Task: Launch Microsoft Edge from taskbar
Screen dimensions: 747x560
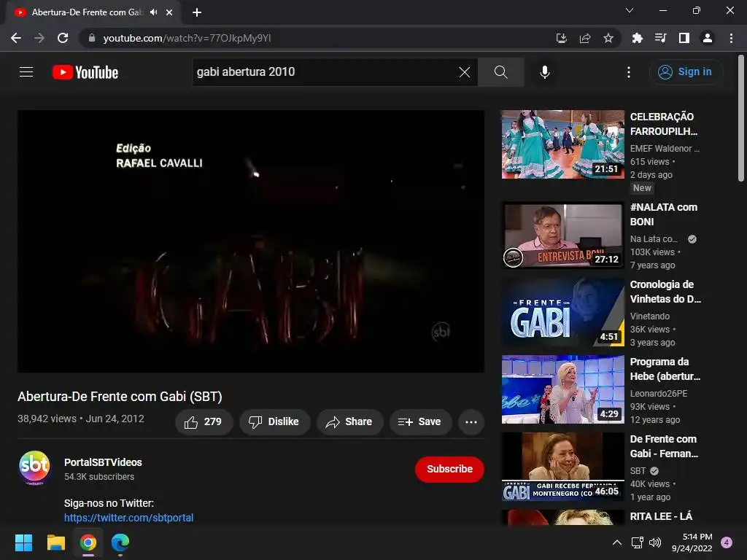Action: pos(120,542)
